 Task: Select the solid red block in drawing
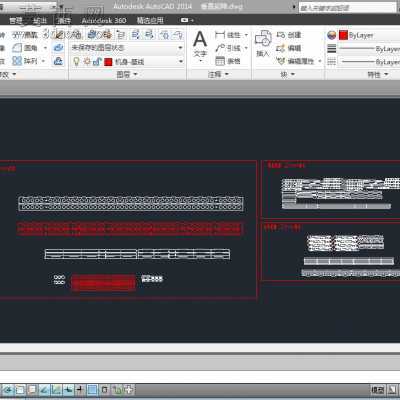[x=103, y=283]
